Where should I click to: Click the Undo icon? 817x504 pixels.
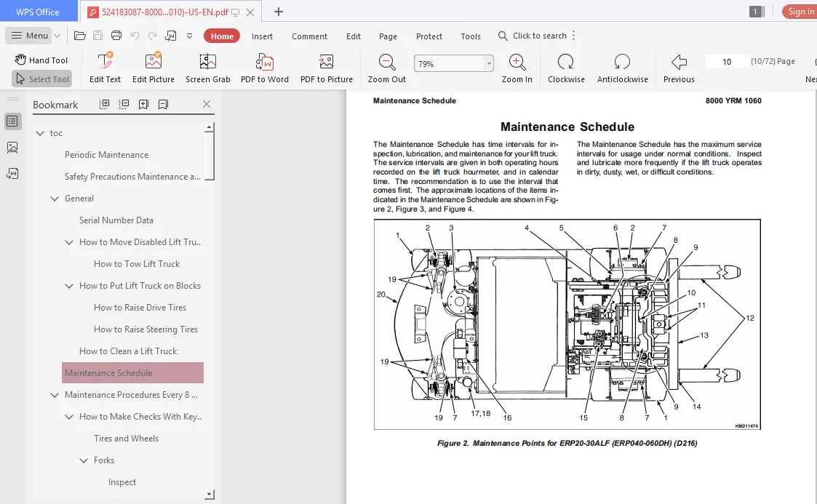point(135,36)
